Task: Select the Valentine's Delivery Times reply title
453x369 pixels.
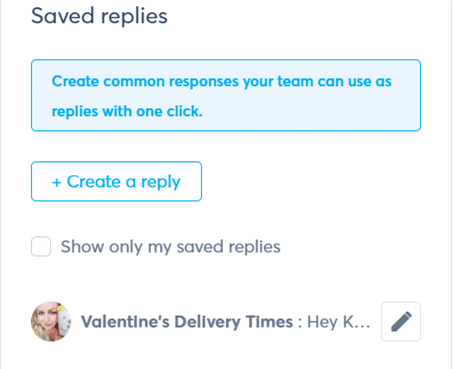Action: tap(187, 322)
